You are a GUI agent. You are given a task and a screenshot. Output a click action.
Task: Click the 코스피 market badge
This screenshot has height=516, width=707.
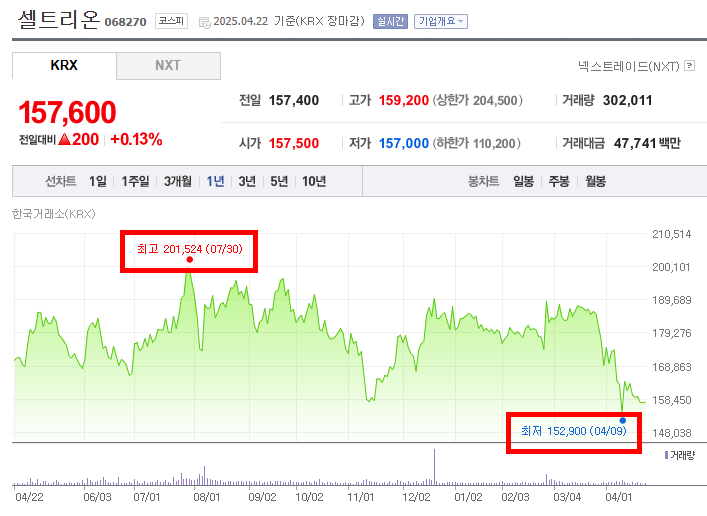coord(171,21)
